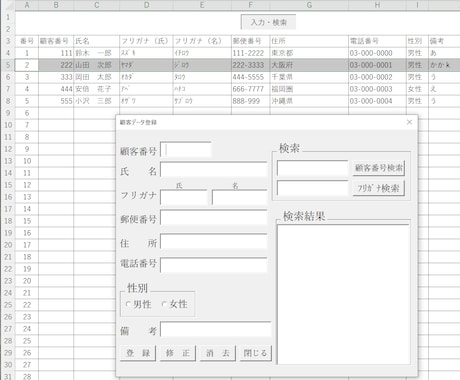Click cell with name 小沢 三郎
460x380 pixels.
coord(96,101)
